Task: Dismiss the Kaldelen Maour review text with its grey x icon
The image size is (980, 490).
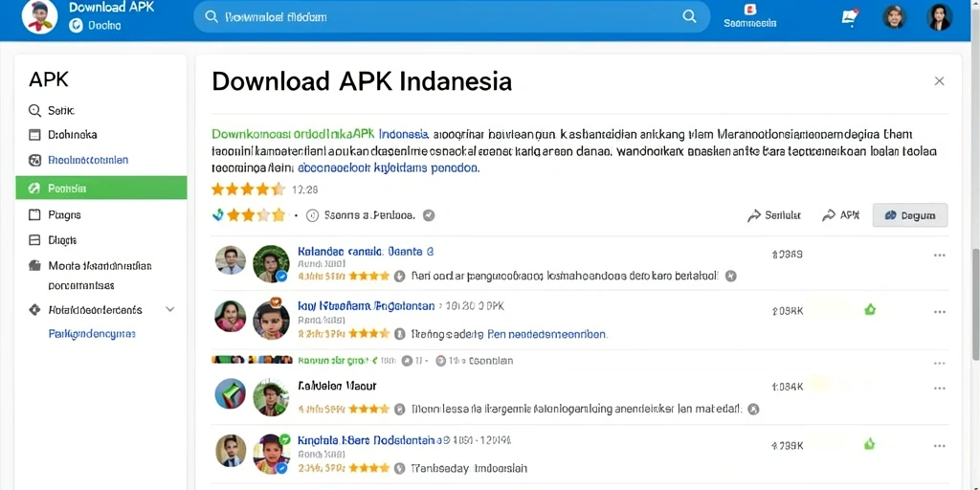Action: 753,410
